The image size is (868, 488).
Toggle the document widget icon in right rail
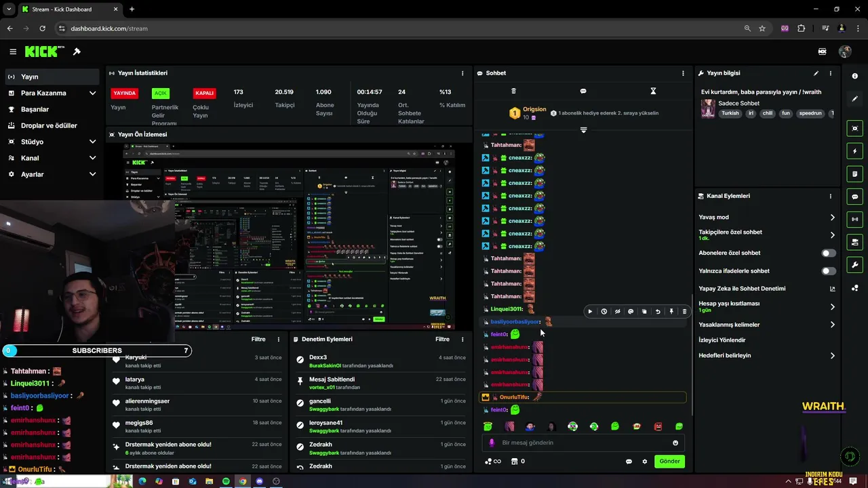(x=855, y=174)
